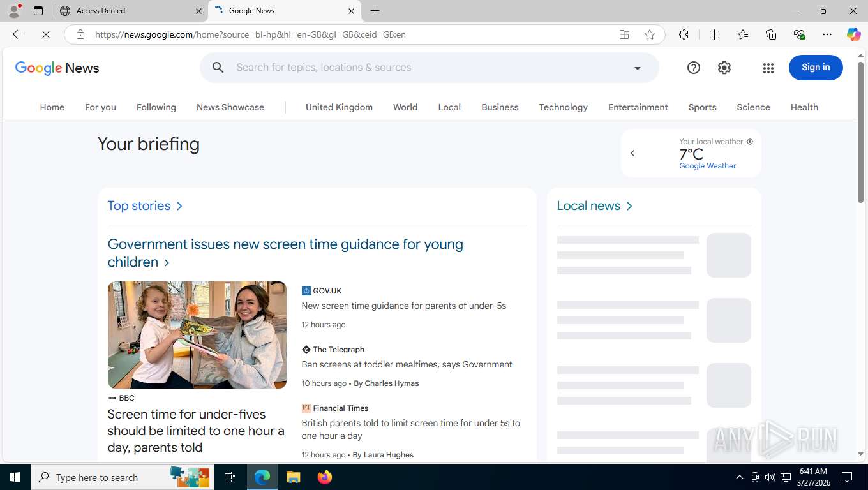Open File Explorer from taskbar
This screenshot has width=868, height=490.
pyautogui.click(x=293, y=477)
